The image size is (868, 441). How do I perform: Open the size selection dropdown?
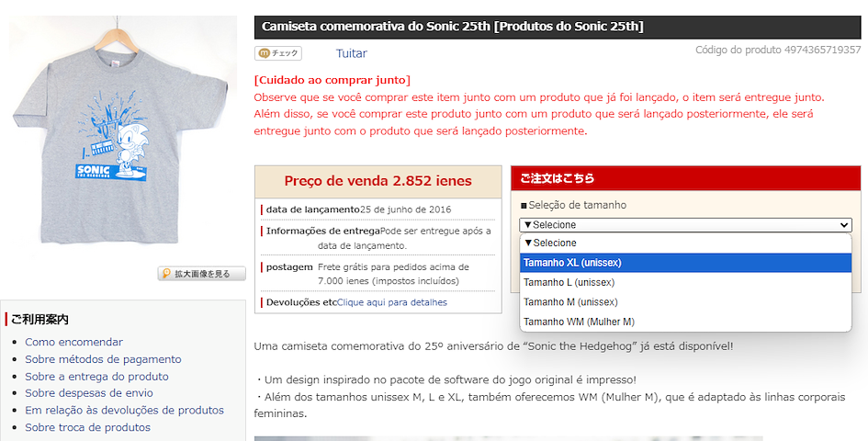[x=685, y=225]
